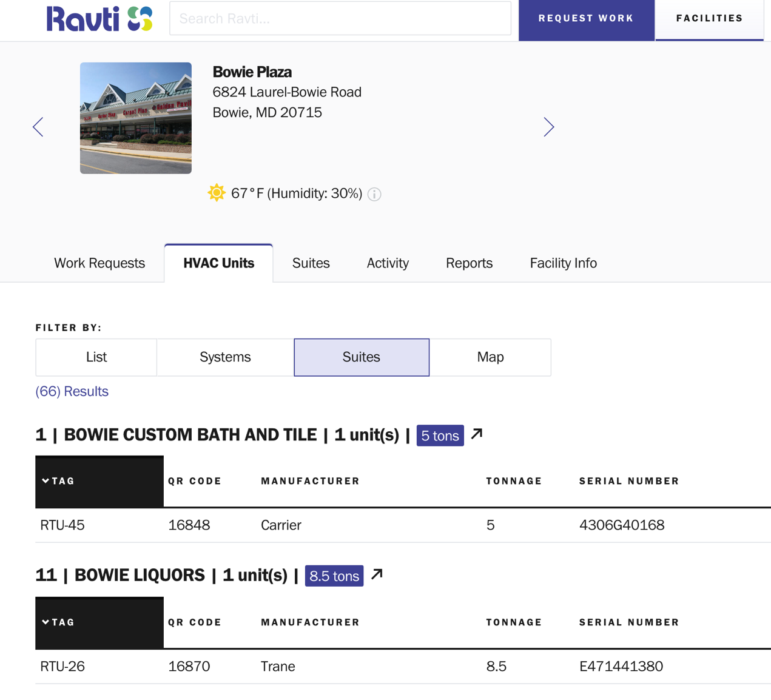Click the Bowie Plaza facility name
Image resolution: width=771 pixels, height=700 pixels.
252,72
